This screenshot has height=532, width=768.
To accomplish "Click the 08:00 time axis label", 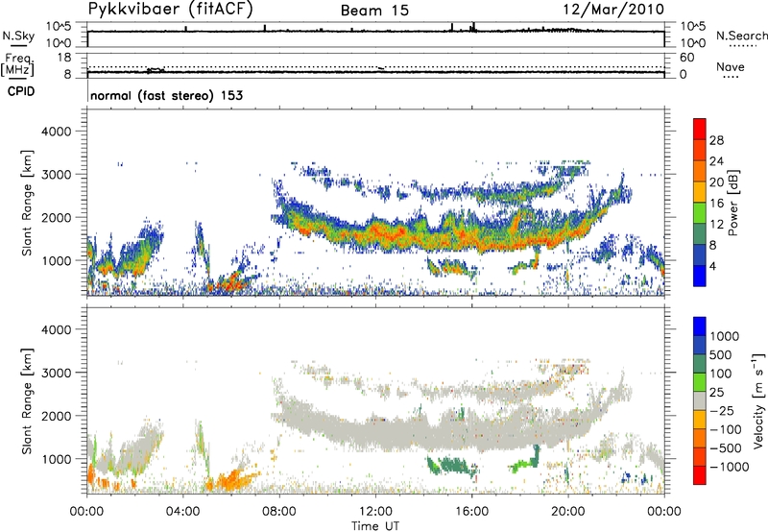I will [x=279, y=512].
